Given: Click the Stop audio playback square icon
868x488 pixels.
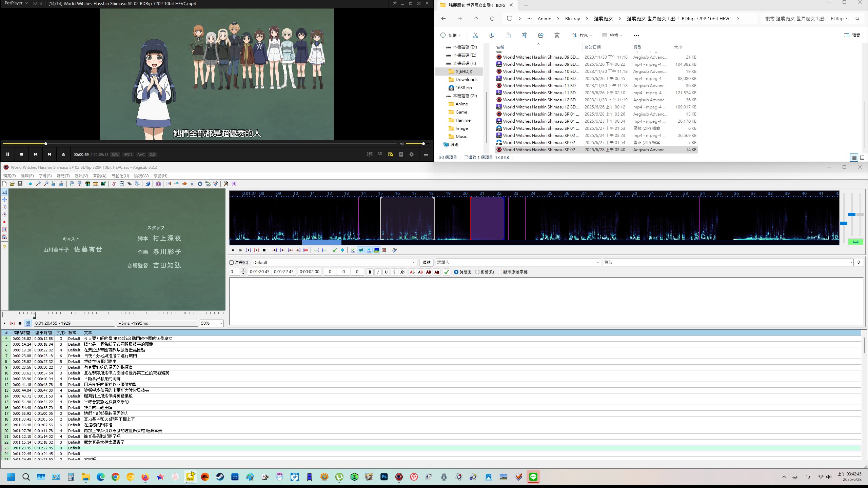Looking at the screenshot, I should click(x=264, y=250).
